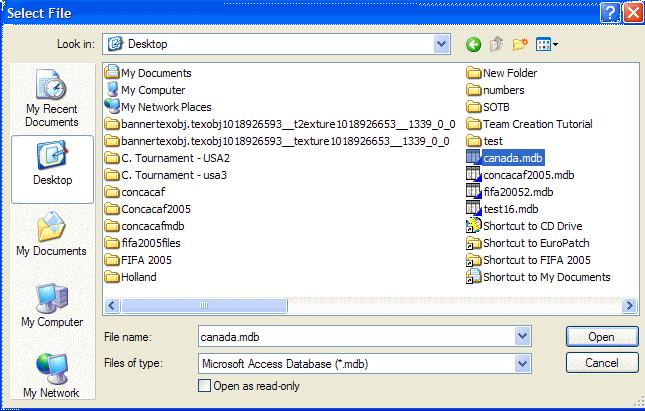Click the Help question mark button
This screenshot has width=645, height=411.
point(610,13)
